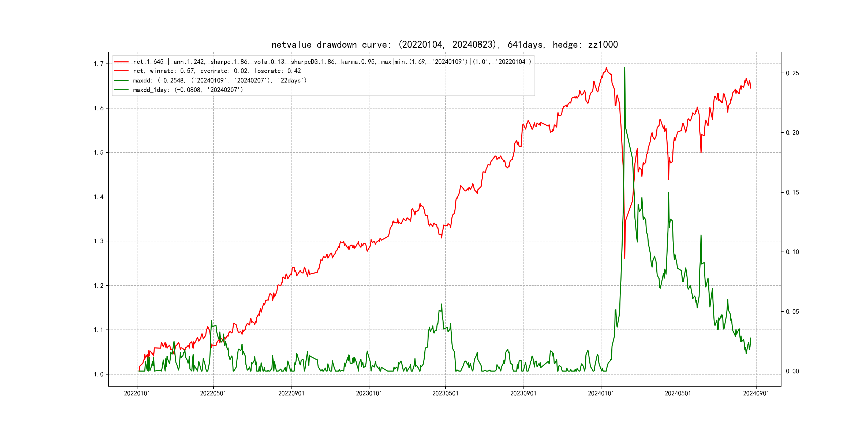Click the 20220101 x-axis date label
The width and height of the screenshot is (868, 434).
(x=137, y=394)
